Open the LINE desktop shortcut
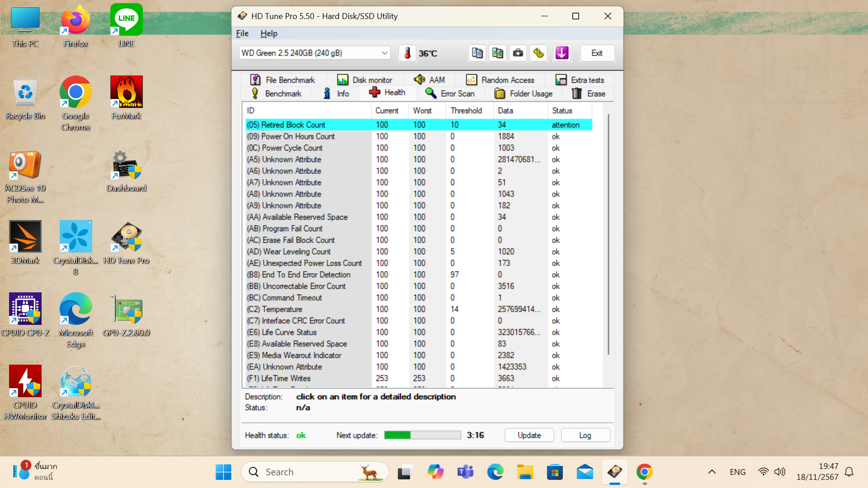This screenshot has width=868, height=488. pos(127,26)
